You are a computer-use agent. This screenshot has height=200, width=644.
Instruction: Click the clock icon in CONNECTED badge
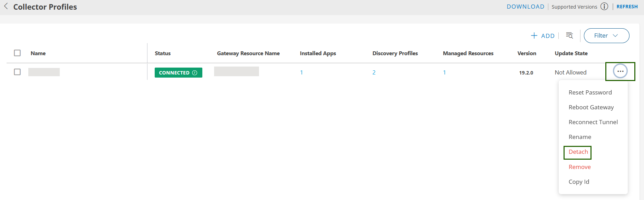(195, 73)
